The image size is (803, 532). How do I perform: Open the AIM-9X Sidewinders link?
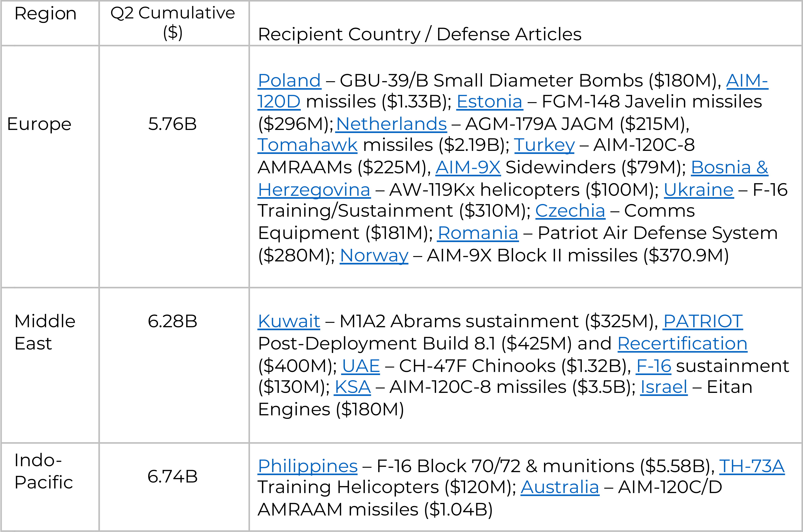(x=468, y=168)
